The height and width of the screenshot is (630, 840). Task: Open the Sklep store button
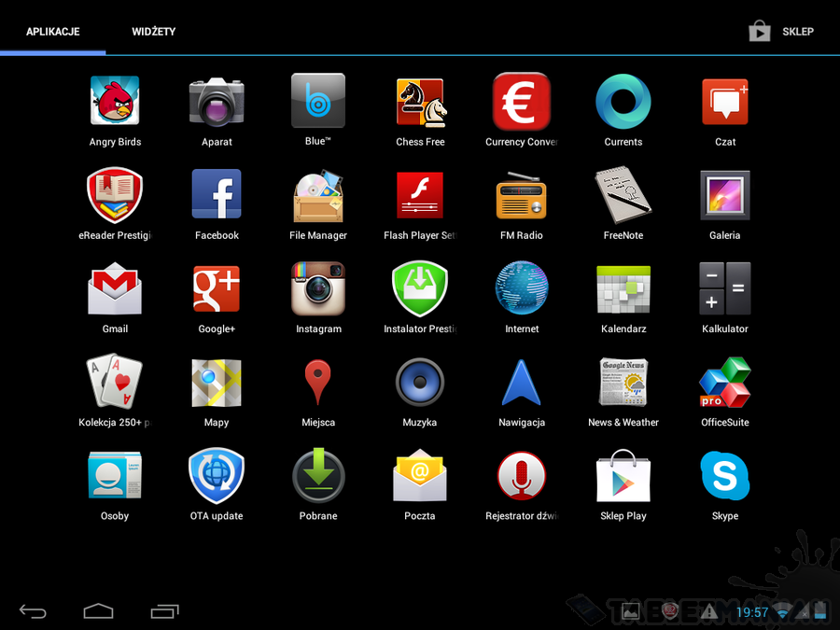pos(780,32)
